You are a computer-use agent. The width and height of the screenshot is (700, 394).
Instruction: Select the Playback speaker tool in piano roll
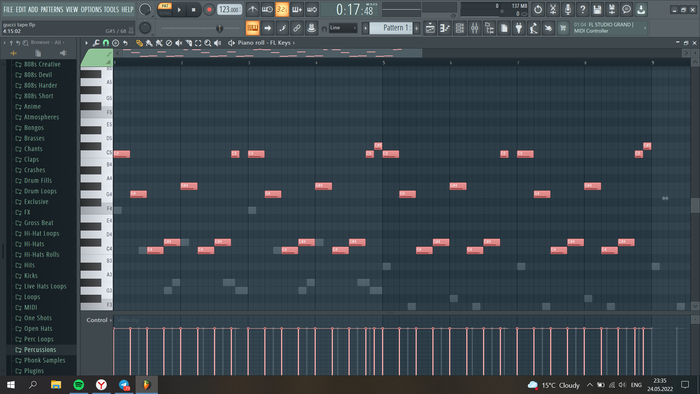[x=217, y=43]
